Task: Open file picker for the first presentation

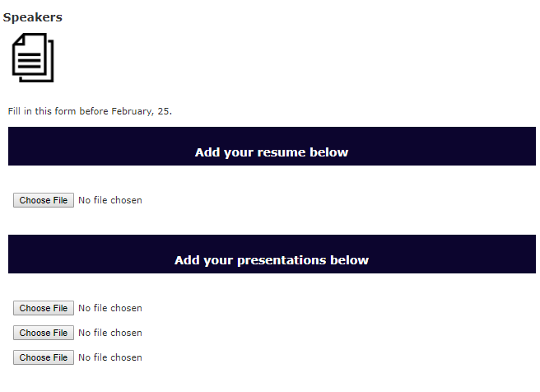Action: pos(44,308)
